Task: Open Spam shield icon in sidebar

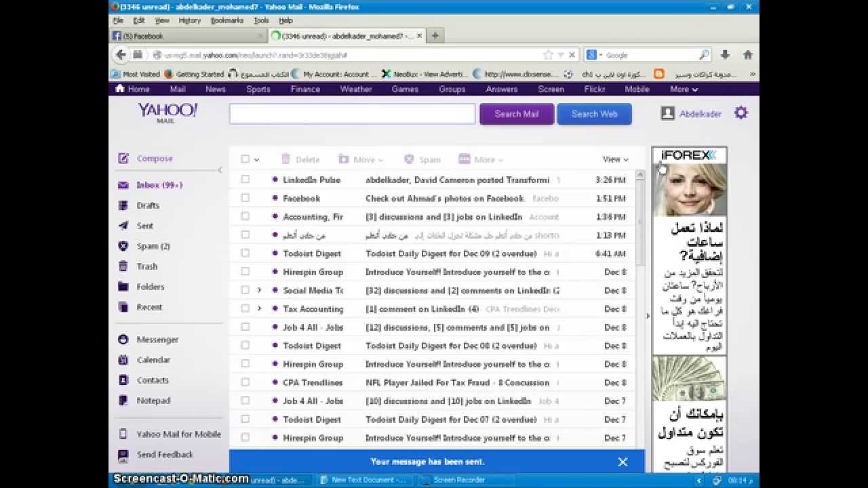Action: click(123, 246)
